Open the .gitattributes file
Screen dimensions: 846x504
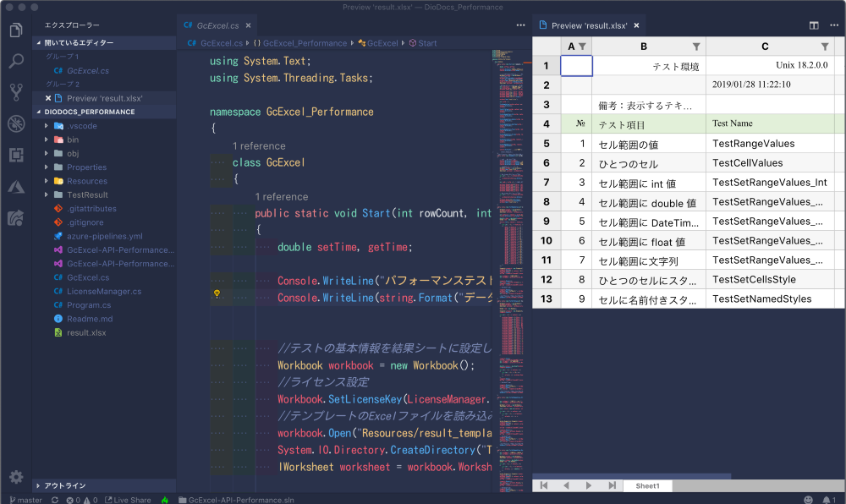91,209
